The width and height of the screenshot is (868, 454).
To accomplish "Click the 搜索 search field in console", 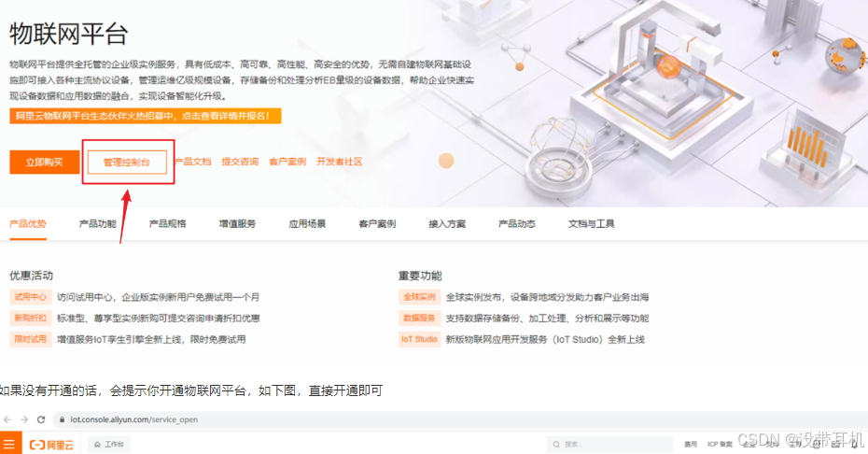I will coord(609,444).
